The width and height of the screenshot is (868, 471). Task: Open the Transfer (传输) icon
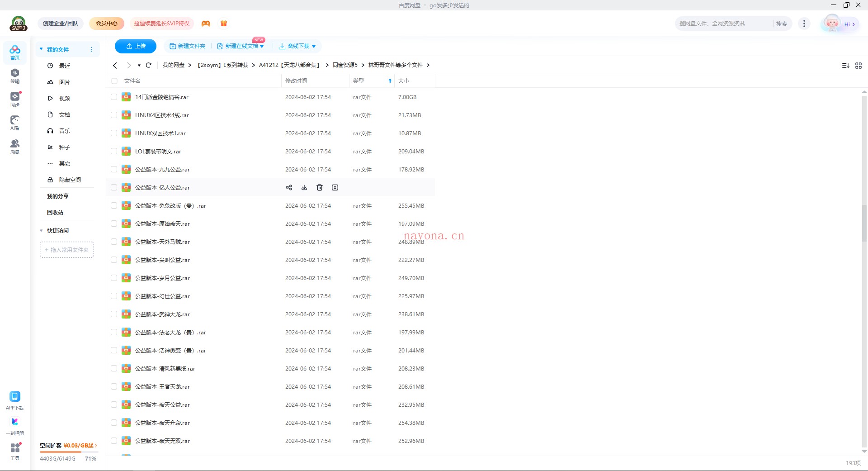click(x=15, y=76)
